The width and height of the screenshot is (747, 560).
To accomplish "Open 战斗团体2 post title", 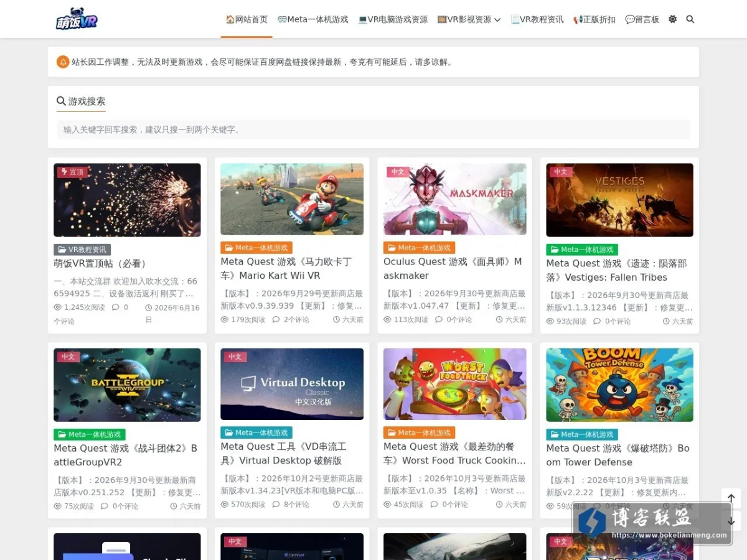I will [125, 455].
